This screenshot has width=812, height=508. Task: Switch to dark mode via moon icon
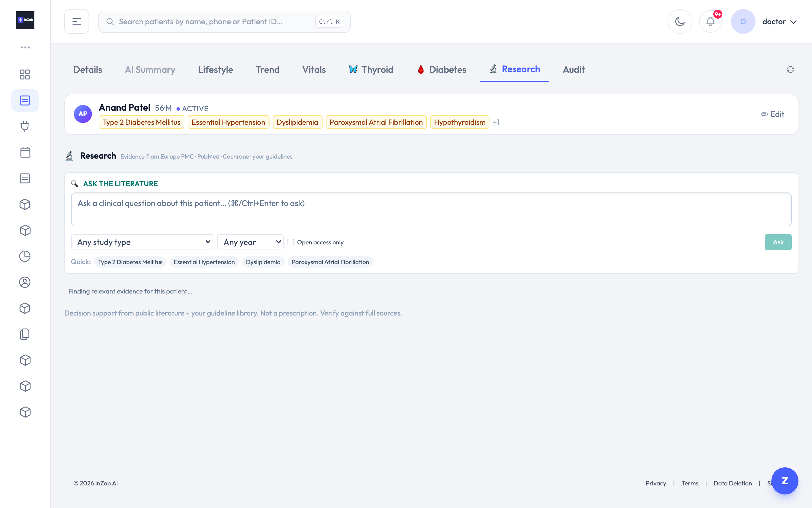tap(680, 21)
